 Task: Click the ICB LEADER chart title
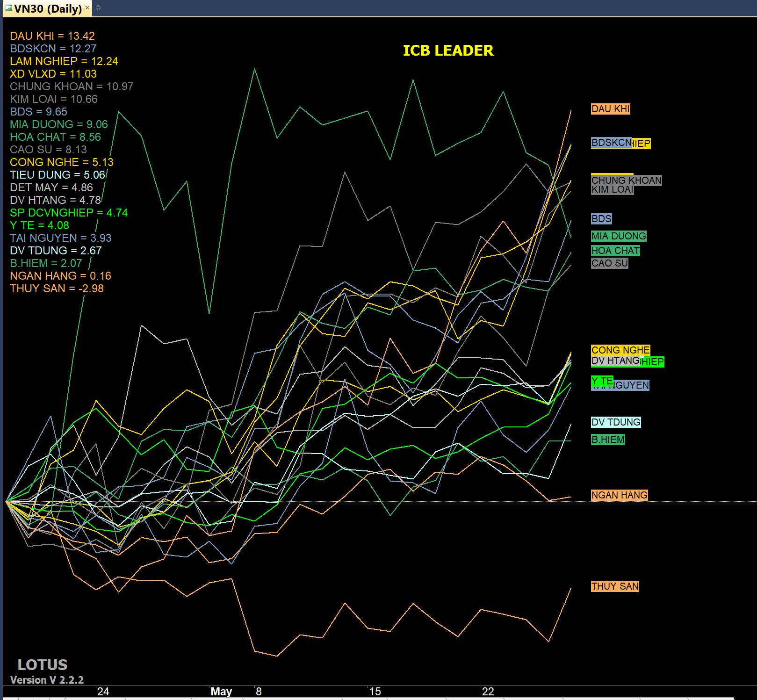point(448,51)
